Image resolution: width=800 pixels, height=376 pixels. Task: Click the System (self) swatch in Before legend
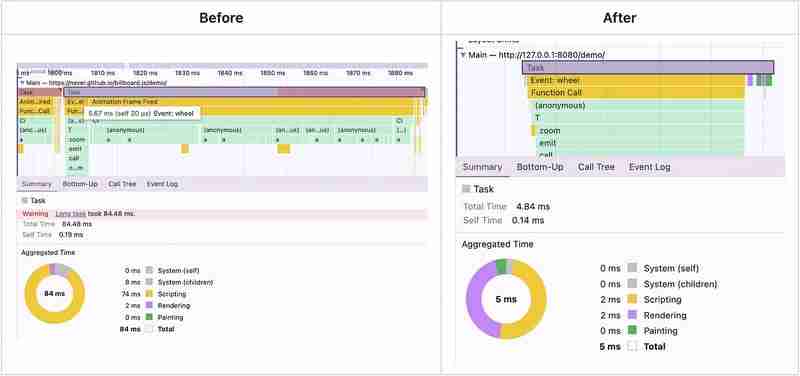tap(149, 270)
